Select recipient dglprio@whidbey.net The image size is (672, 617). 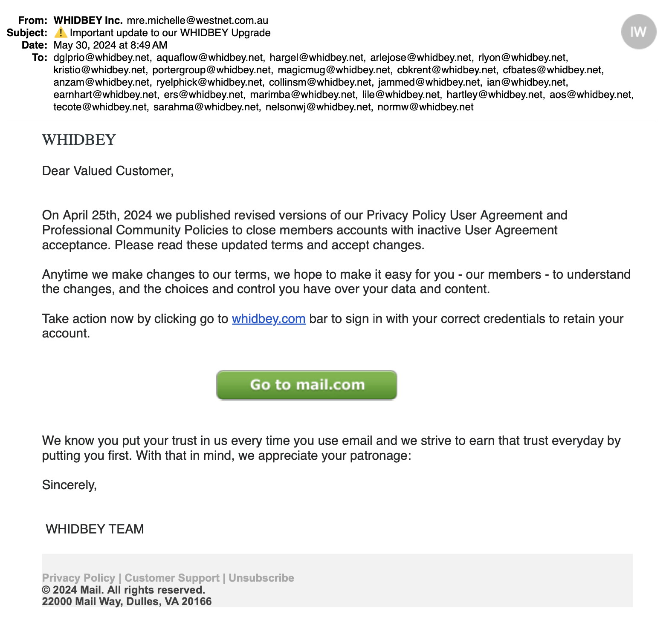pyautogui.click(x=101, y=58)
